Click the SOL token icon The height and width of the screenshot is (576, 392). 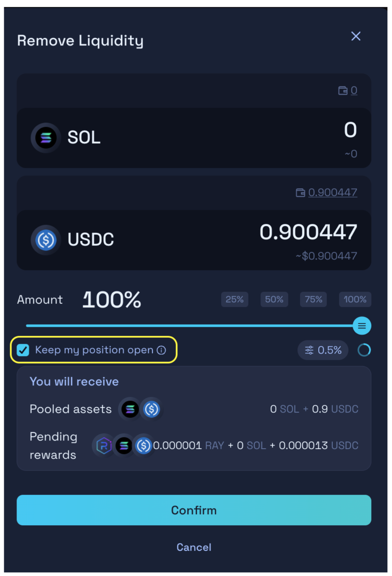tap(46, 138)
